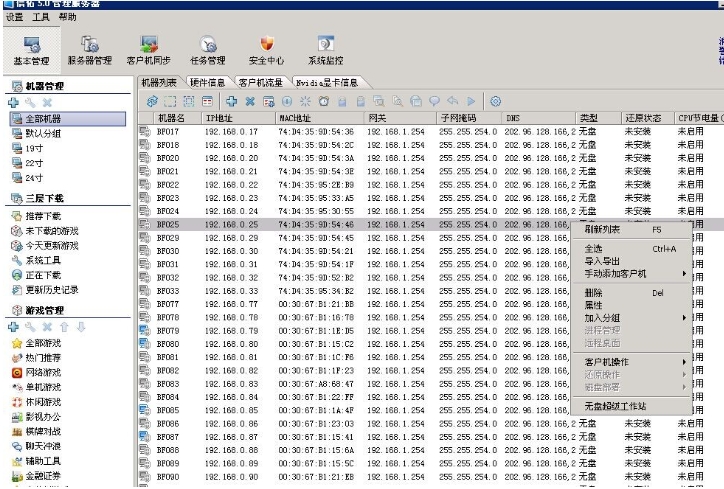724x489 pixels.
Task: Choose 全选 in the context menu
Action: (x=632, y=249)
